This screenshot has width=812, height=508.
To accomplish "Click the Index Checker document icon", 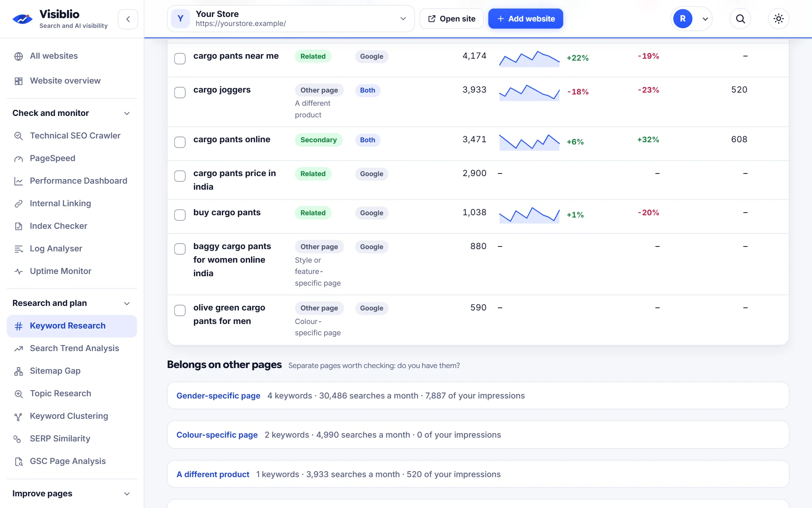I will (x=18, y=226).
